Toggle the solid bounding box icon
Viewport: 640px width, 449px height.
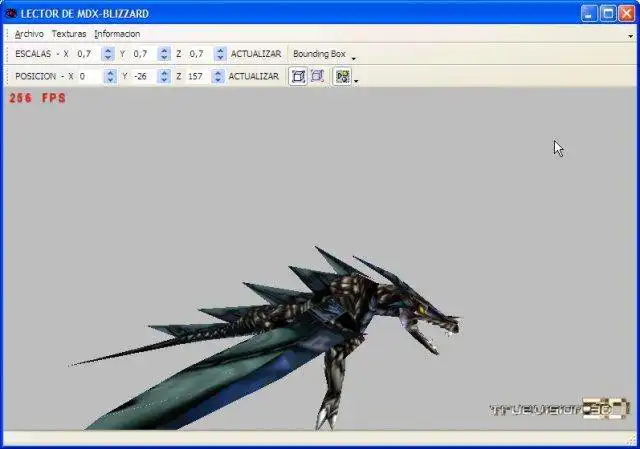[298, 76]
